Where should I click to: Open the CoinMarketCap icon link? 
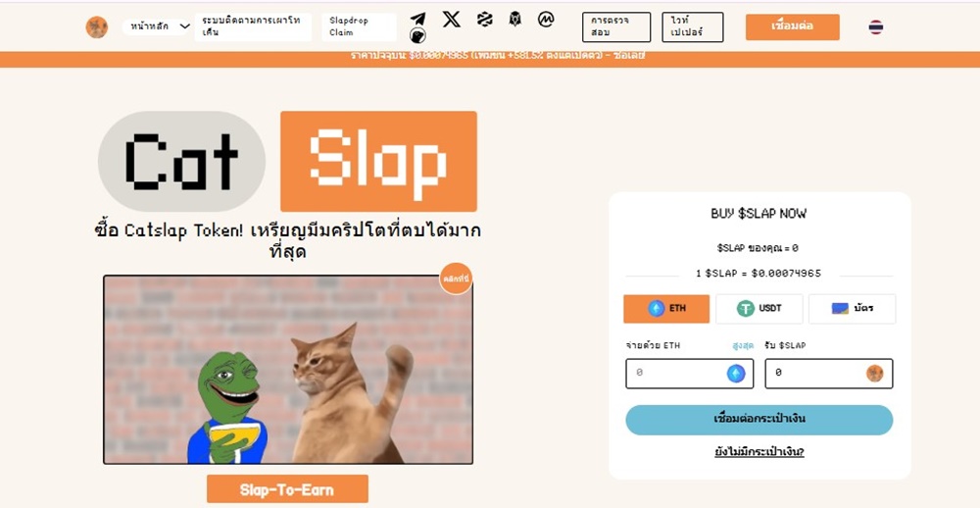(x=546, y=20)
